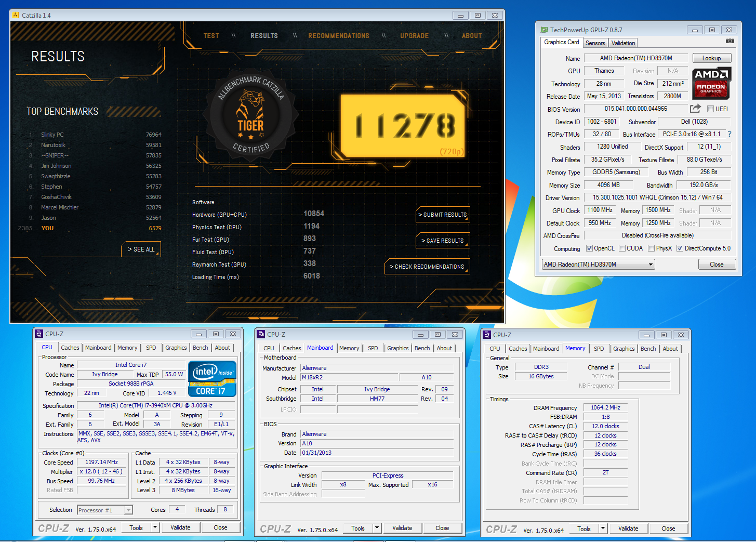756x542 pixels.
Task: Click Validate in CPU-Z CPU window
Action: tap(180, 527)
